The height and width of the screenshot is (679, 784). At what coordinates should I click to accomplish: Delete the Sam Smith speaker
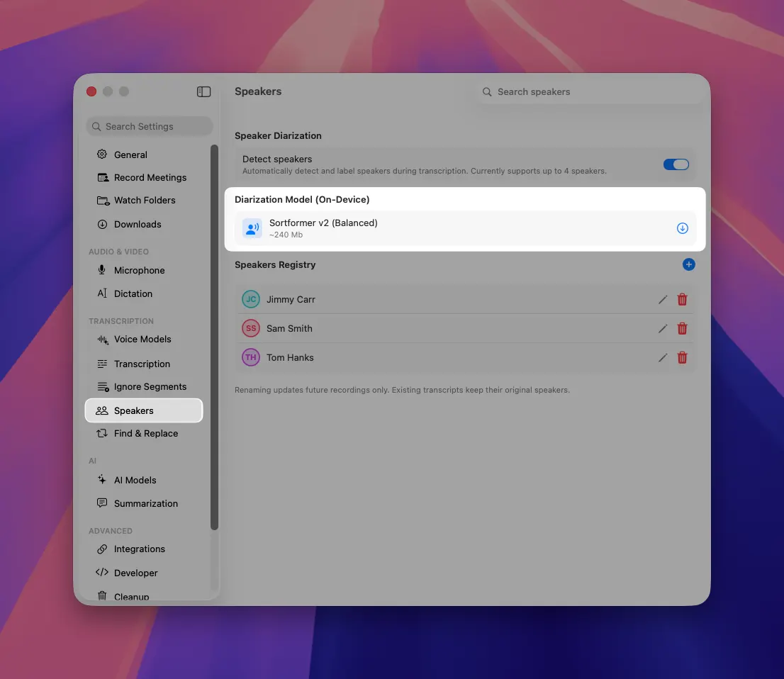click(682, 328)
